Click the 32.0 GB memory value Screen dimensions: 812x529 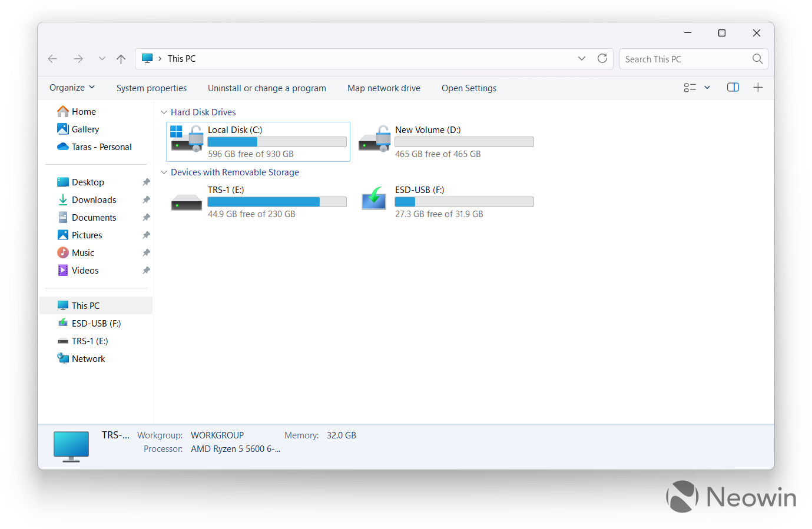coord(342,435)
